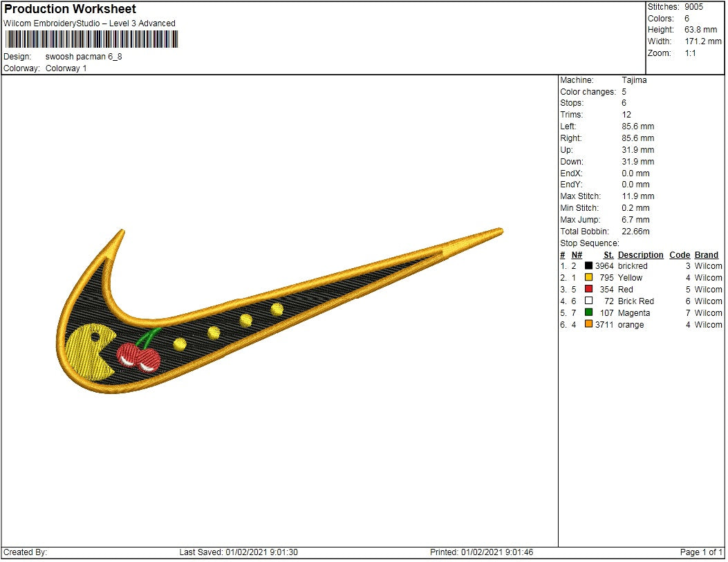This screenshot has height=562, width=728.
Task: Click the Min Stitch value 0.2 mm
Action: tap(637, 208)
